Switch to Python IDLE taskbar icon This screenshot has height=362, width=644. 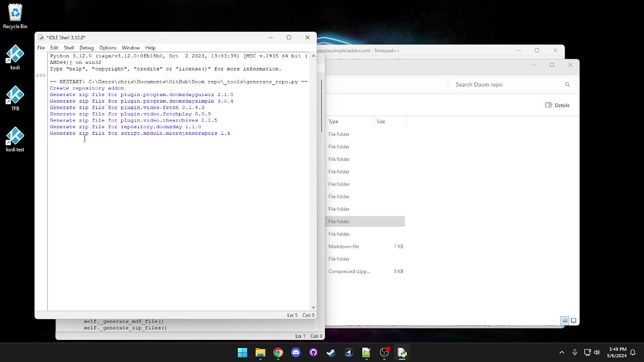402,352
